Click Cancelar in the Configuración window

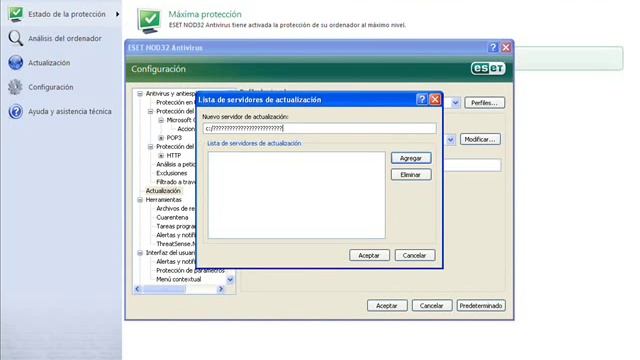click(432, 305)
